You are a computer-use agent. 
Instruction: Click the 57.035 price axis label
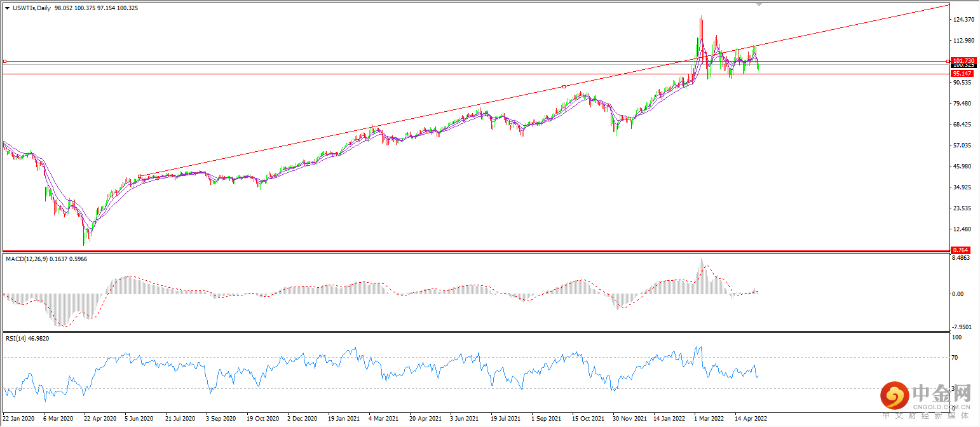[962, 146]
